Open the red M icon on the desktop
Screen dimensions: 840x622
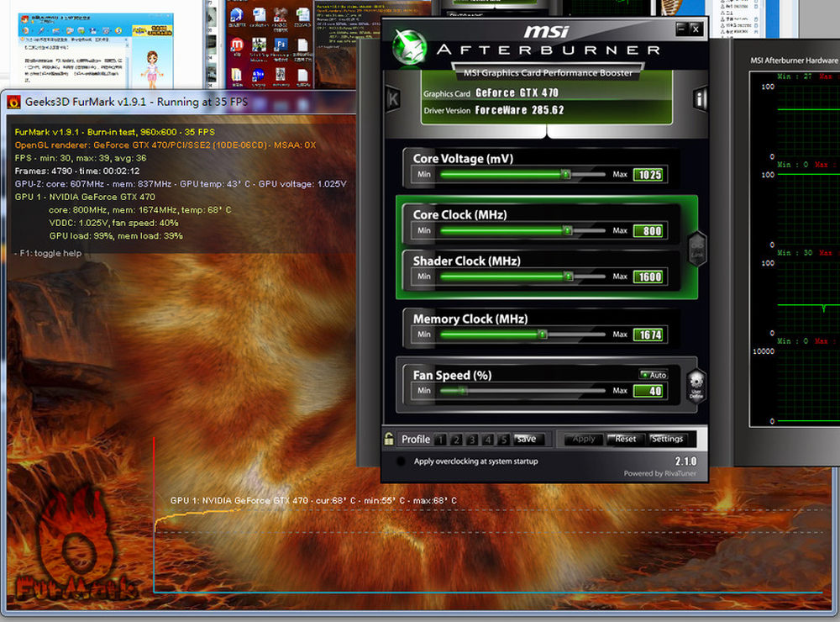click(x=236, y=45)
